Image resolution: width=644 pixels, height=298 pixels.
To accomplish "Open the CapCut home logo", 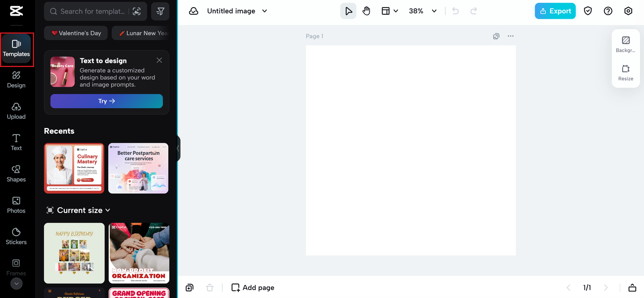I will [16, 12].
